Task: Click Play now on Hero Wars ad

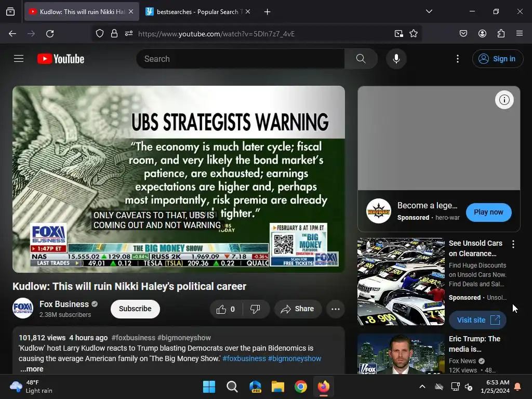Action: point(488,212)
